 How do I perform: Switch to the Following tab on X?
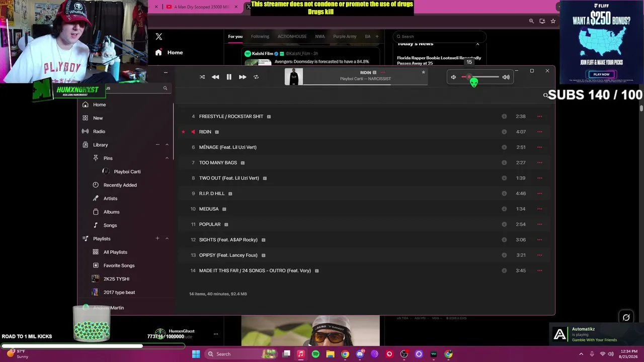point(260,36)
